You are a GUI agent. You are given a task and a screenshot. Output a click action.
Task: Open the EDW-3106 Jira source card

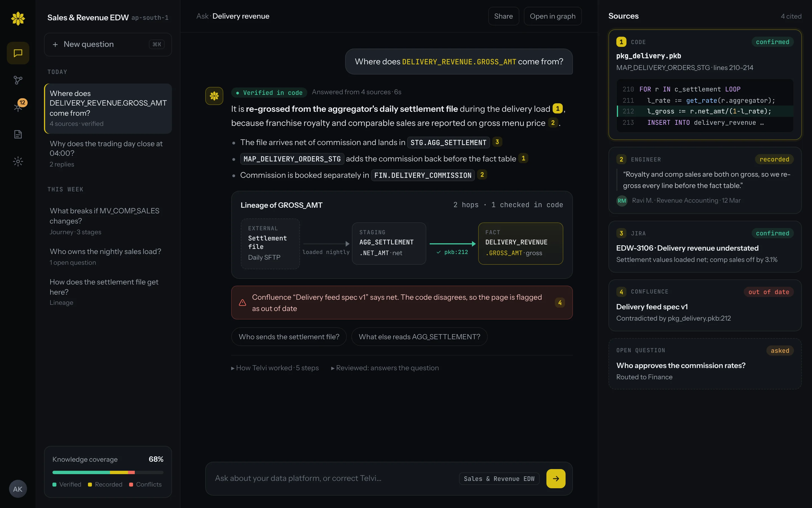(705, 247)
